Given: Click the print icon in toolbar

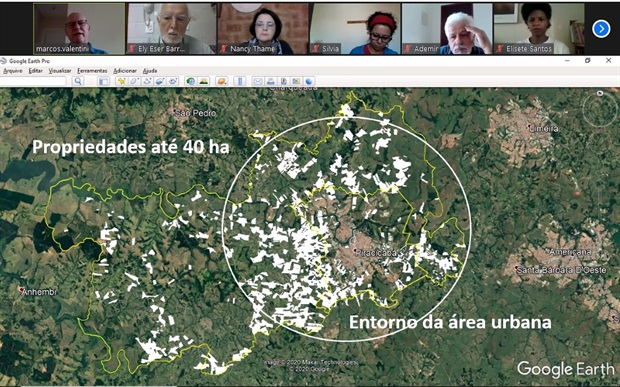Looking at the screenshot, I should click(271, 81).
